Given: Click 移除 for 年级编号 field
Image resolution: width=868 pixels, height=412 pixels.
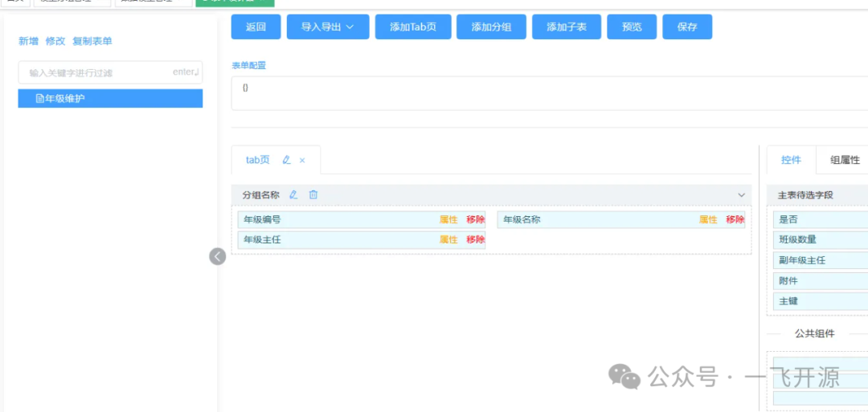Looking at the screenshot, I should [476, 219].
